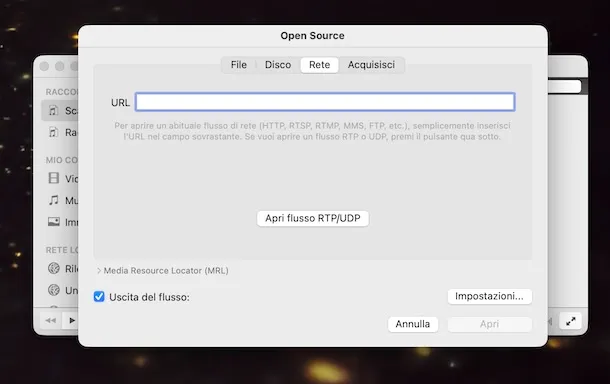Focus the URL input field
This screenshot has height=384, width=610.
pos(325,102)
